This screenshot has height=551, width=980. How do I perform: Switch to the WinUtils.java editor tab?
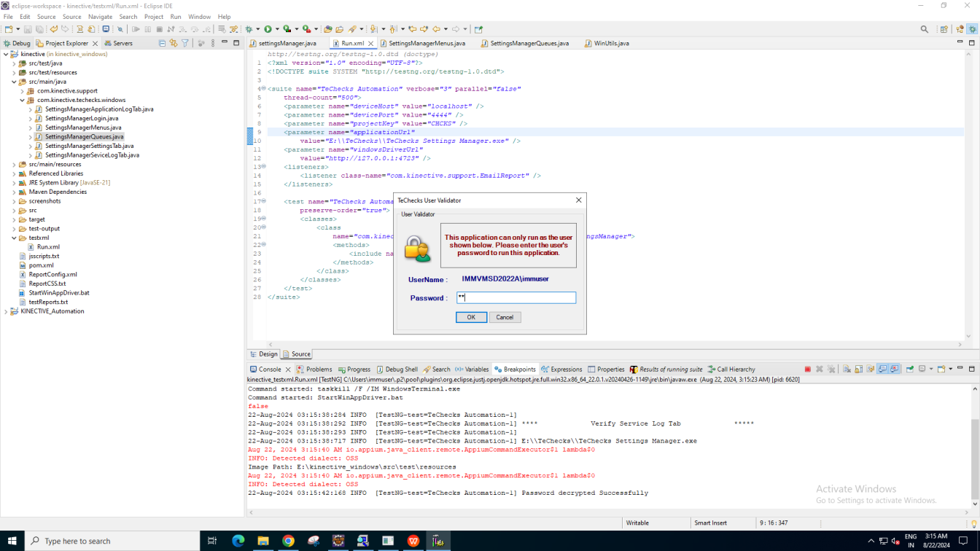pos(611,44)
